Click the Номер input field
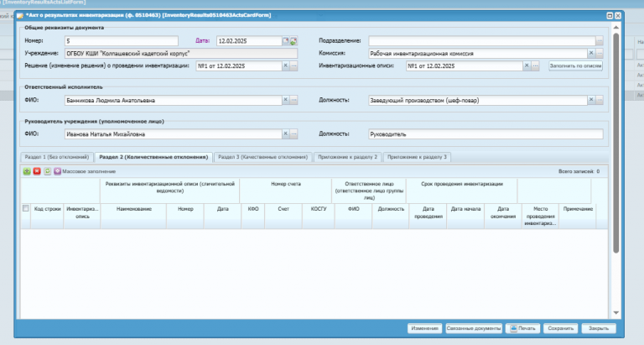This screenshot has width=644, height=345. click(x=121, y=40)
